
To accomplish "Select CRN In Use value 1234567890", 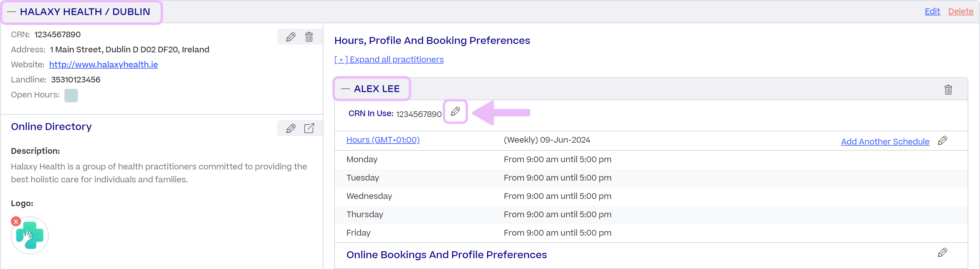I will pyautogui.click(x=418, y=114).
